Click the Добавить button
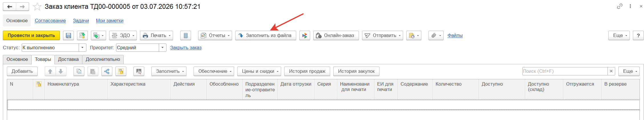This screenshot has height=120, width=644. pos(22,71)
